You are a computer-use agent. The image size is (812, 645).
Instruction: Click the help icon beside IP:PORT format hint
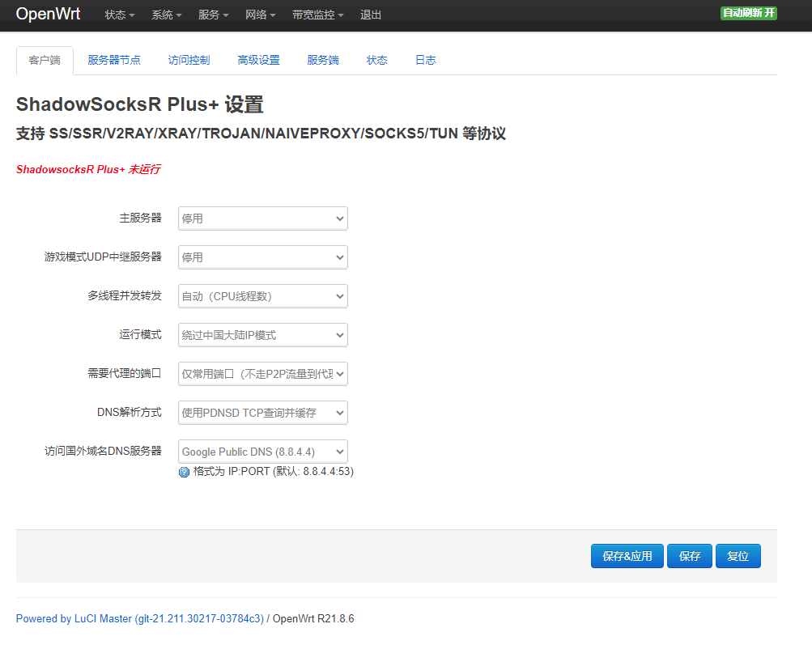tap(184, 472)
